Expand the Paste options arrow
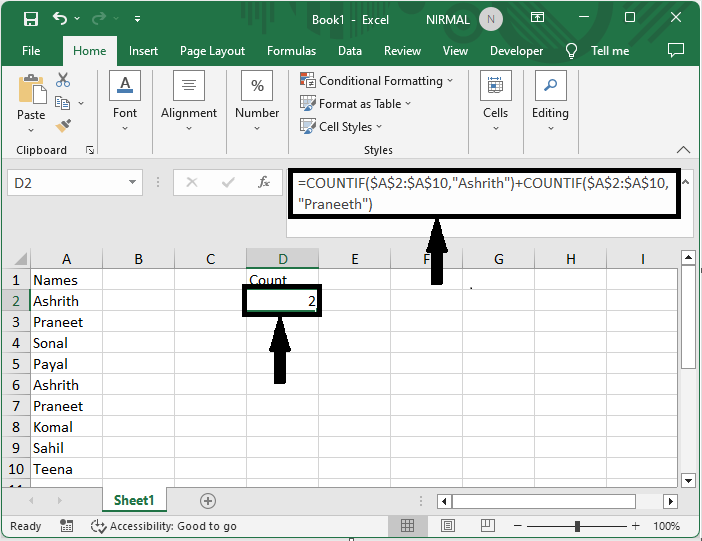This screenshot has height=541, width=702. (31, 130)
